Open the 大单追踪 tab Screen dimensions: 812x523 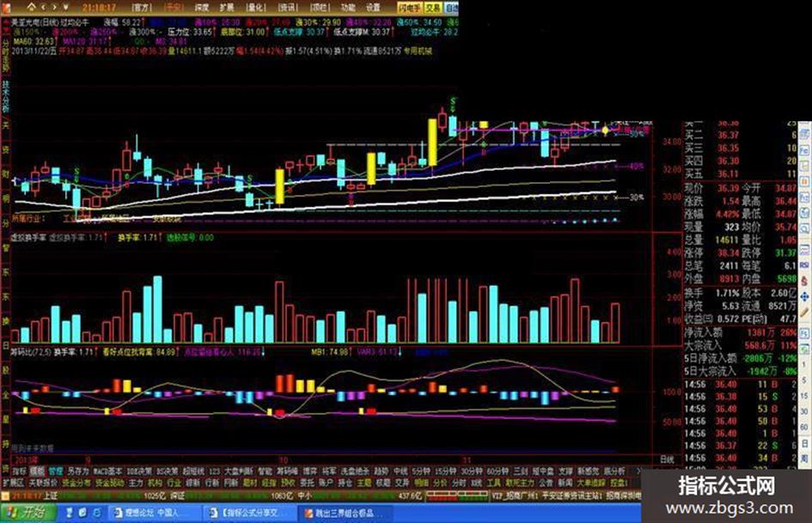click(x=591, y=483)
